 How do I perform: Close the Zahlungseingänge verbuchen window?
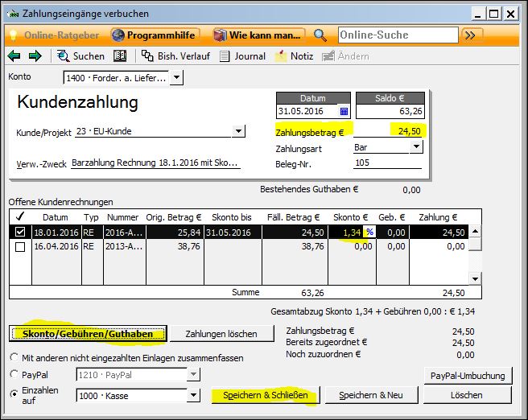511,14
